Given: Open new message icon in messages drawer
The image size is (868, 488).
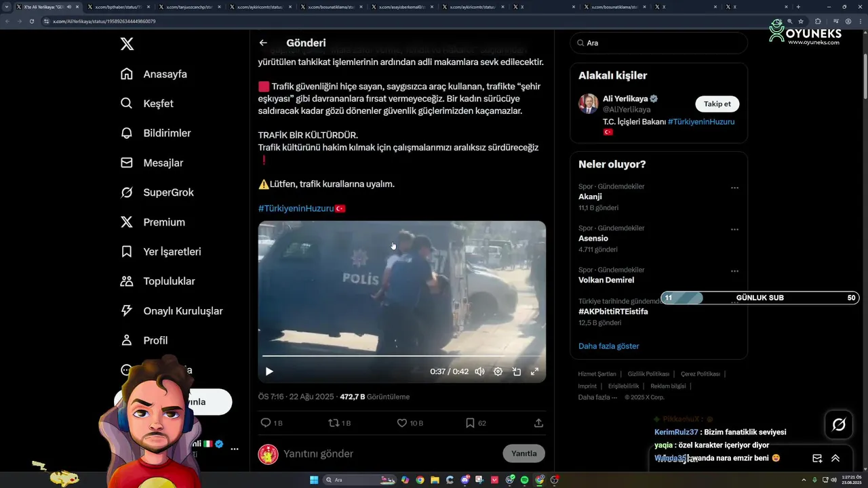Looking at the screenshot, I should click(x=817, y=458).
